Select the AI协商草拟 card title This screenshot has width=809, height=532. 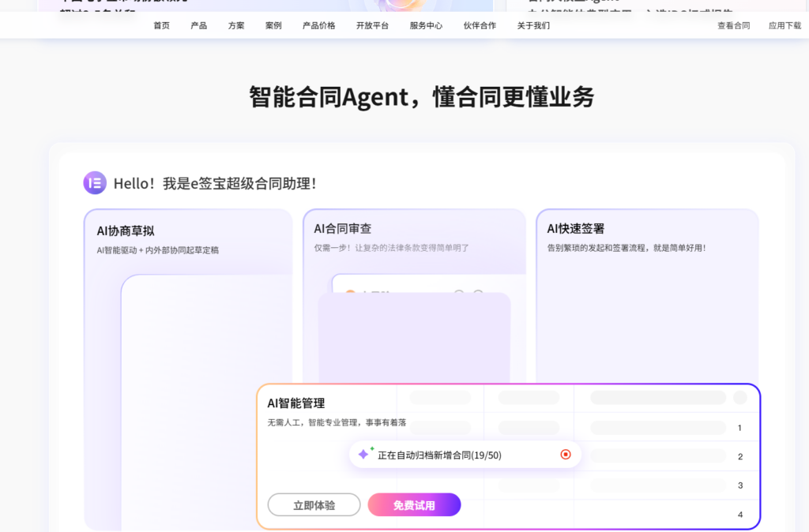(126, 231)
